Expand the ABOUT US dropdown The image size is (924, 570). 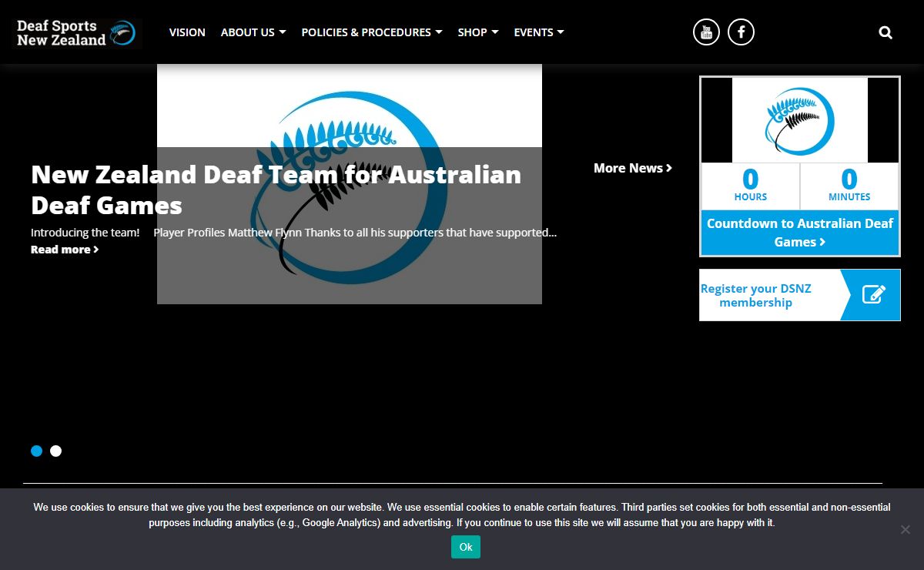253,32
